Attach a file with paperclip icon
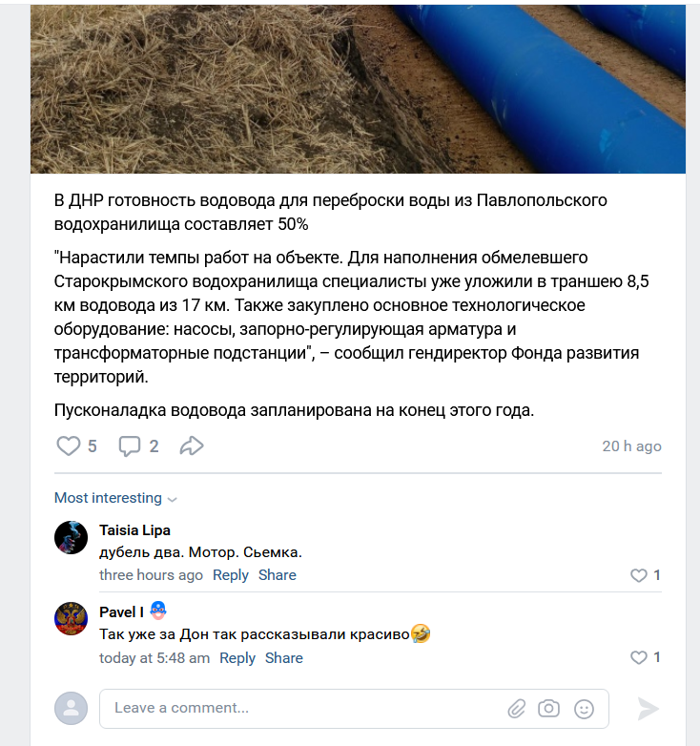 [x=517, y=709]
